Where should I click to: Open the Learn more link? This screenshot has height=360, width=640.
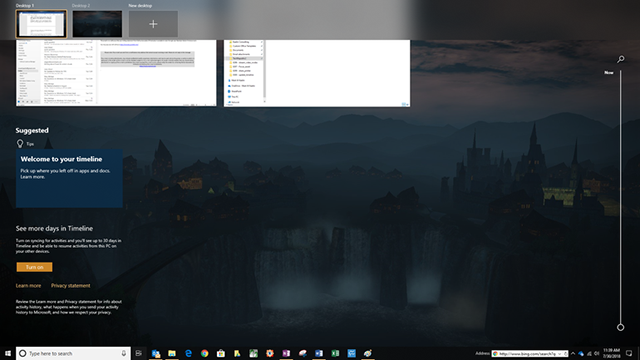tap(28, 286)
